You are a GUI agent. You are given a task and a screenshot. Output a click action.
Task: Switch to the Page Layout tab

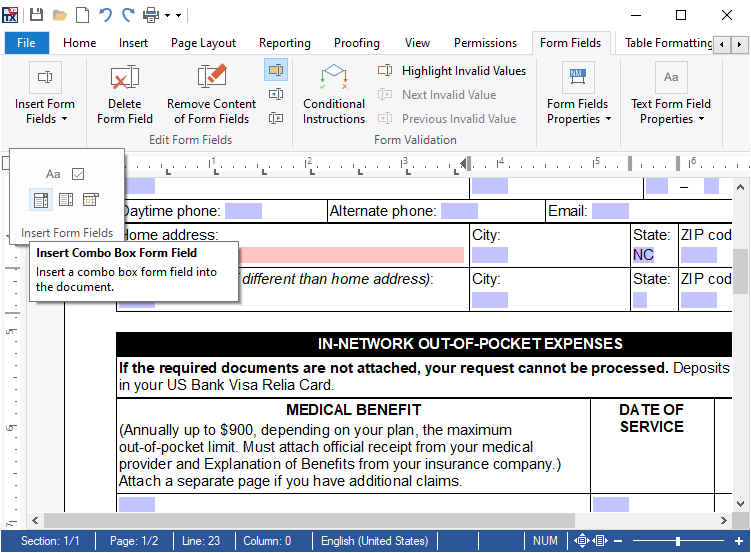[x=203, y=43]
